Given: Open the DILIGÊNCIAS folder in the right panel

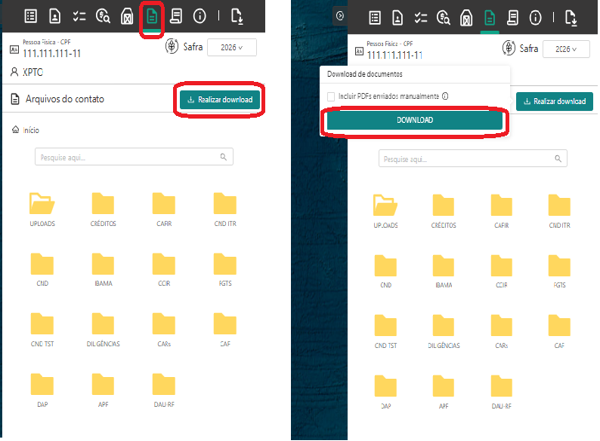Looking at the screenshot, I should [443, 332].
